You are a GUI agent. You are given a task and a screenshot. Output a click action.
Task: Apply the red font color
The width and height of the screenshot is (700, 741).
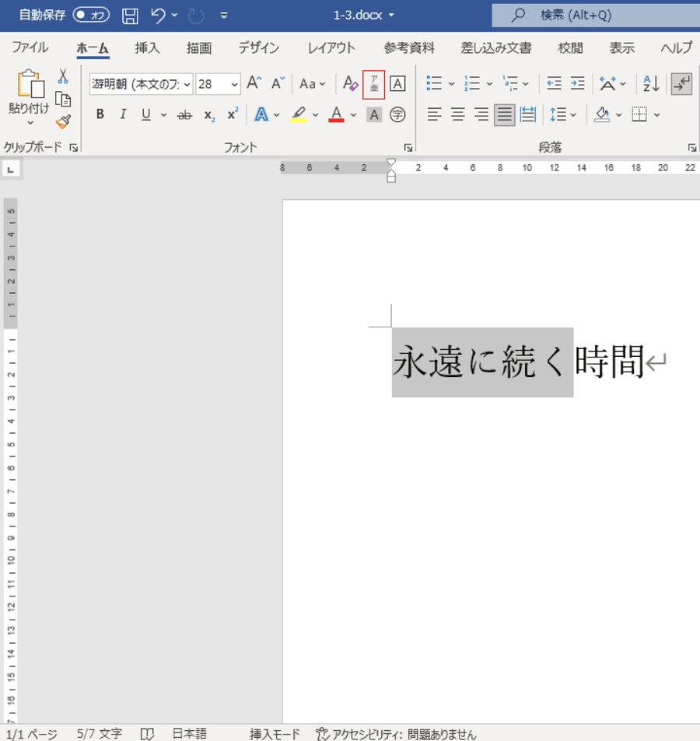pyautogui.click(x=336, y=115)
